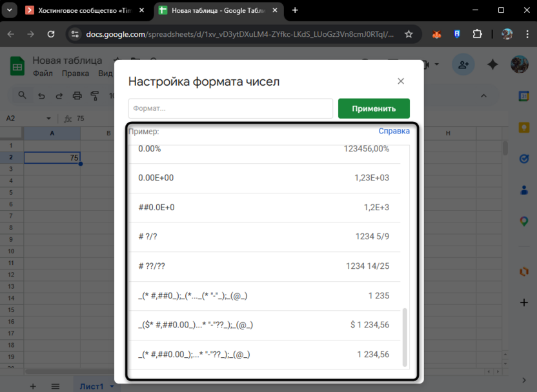Viewport: 537px width, 392px height.
Task: Open the Справка help link
Action: 394,130
